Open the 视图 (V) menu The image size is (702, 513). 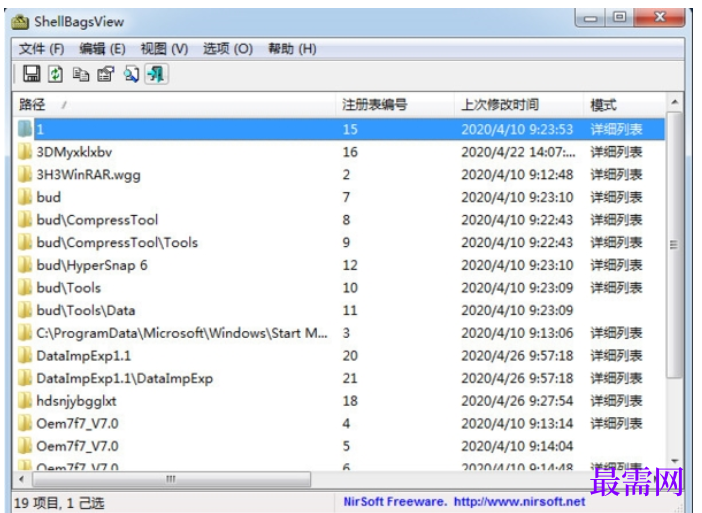click(164, 48)
